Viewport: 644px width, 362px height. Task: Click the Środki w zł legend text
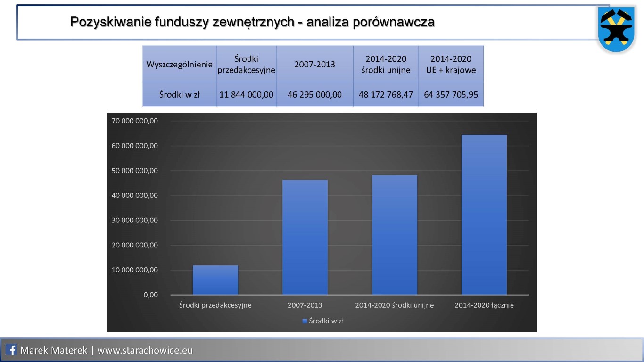pyautogui.click(x=326, y=321)
